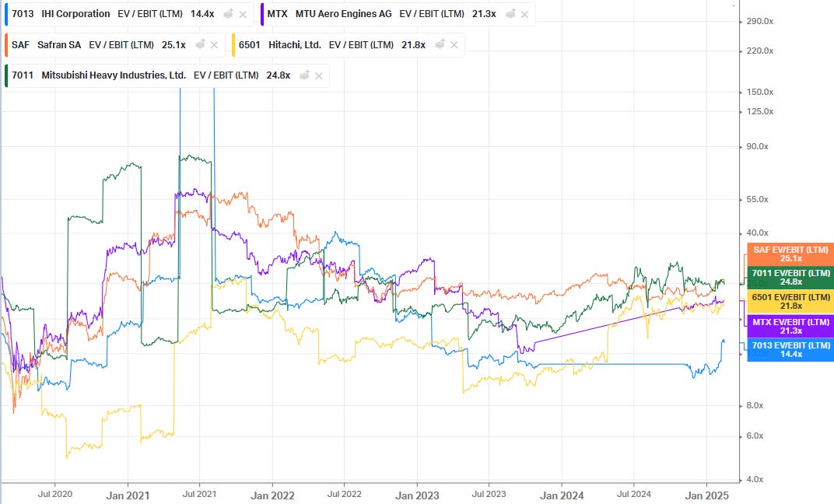Image resolution: width=834 pixels, height=504 pixels.
Task: Click the orange SAF EV/EBIT 25.1x axis tag
Action: pyautogui.click(x=790, y=254)
